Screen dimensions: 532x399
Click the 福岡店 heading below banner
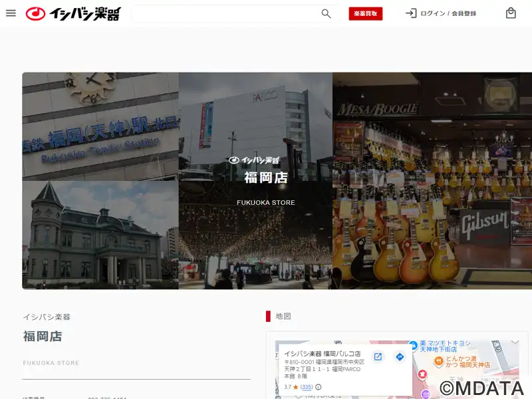pos(43,336)
